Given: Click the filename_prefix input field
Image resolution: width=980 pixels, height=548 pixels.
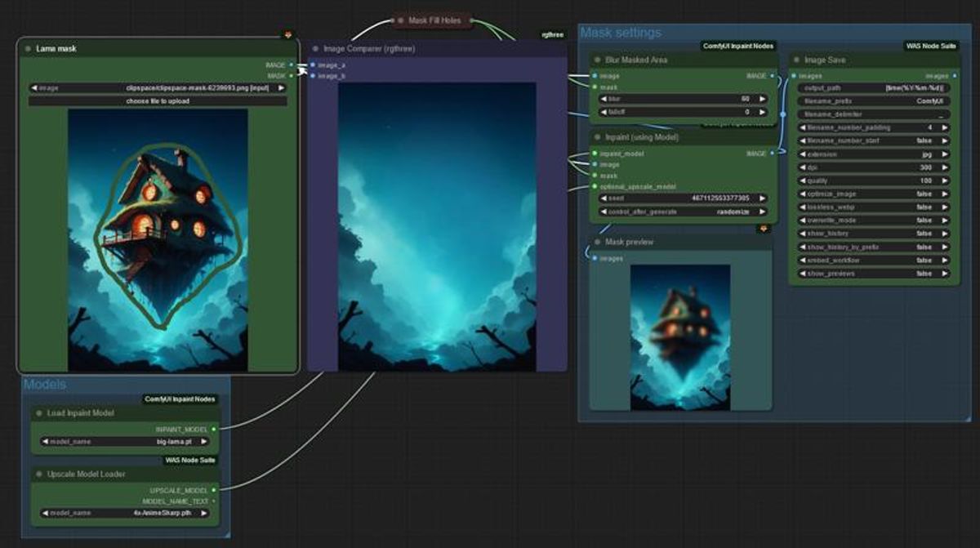Looking at the screenshot, I should (874, 101).
